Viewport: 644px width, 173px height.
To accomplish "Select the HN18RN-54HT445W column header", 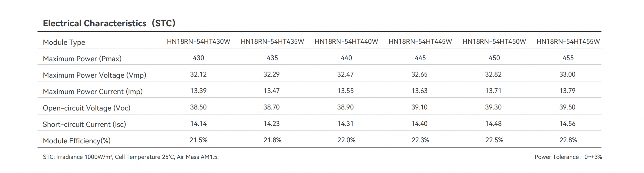I will (x=420, y=41).
